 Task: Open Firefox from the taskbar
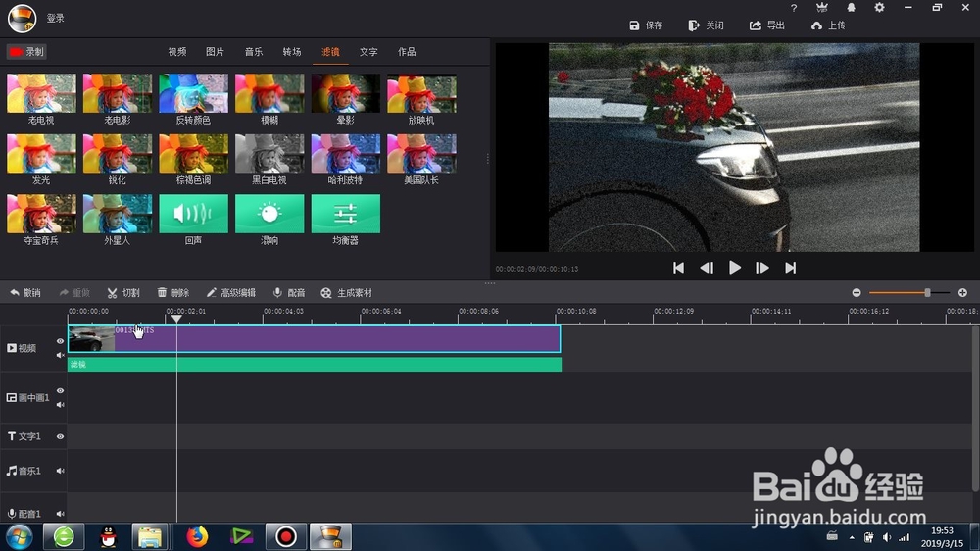click(197, 536)
